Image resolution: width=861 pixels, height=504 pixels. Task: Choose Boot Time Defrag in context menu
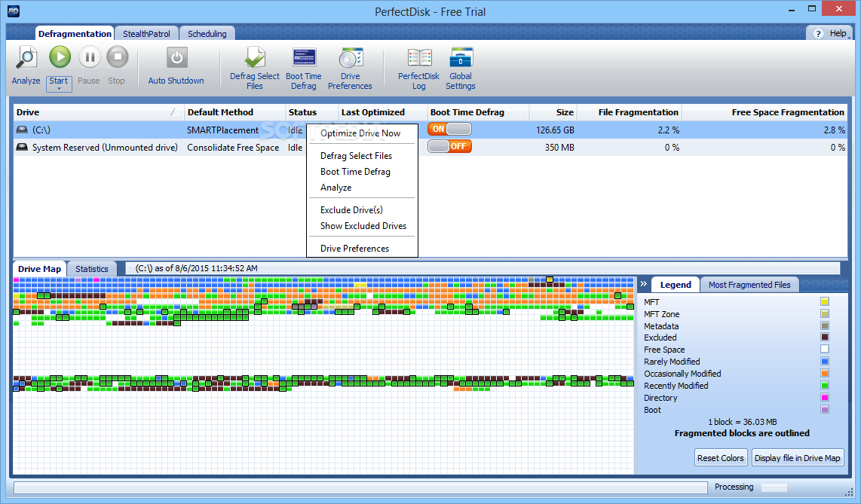[x=355, y=172]
